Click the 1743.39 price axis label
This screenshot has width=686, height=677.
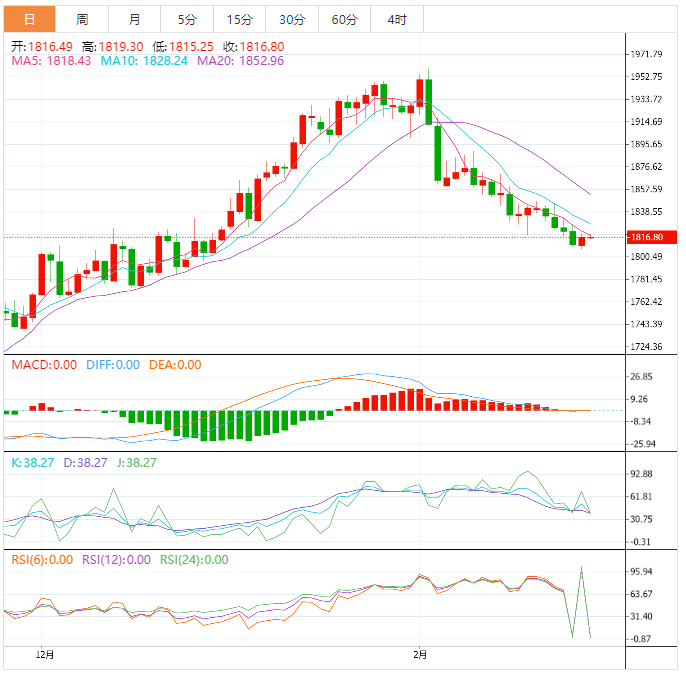click(x=646, y=324)
